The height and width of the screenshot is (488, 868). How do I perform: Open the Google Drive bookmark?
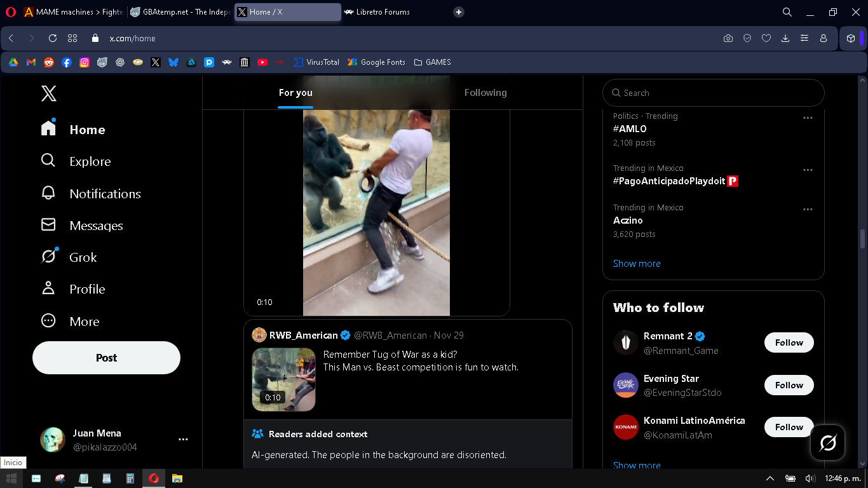click(13, 62)
